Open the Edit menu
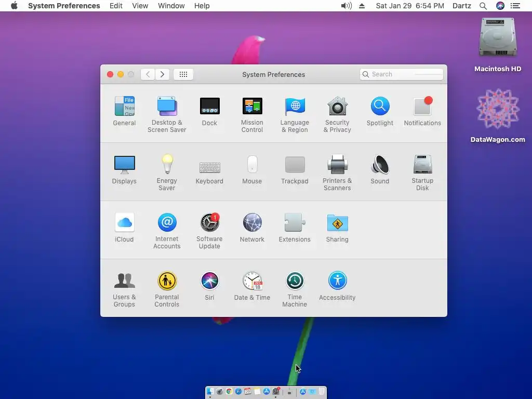 pyautogui.click(x=116, y=6)
